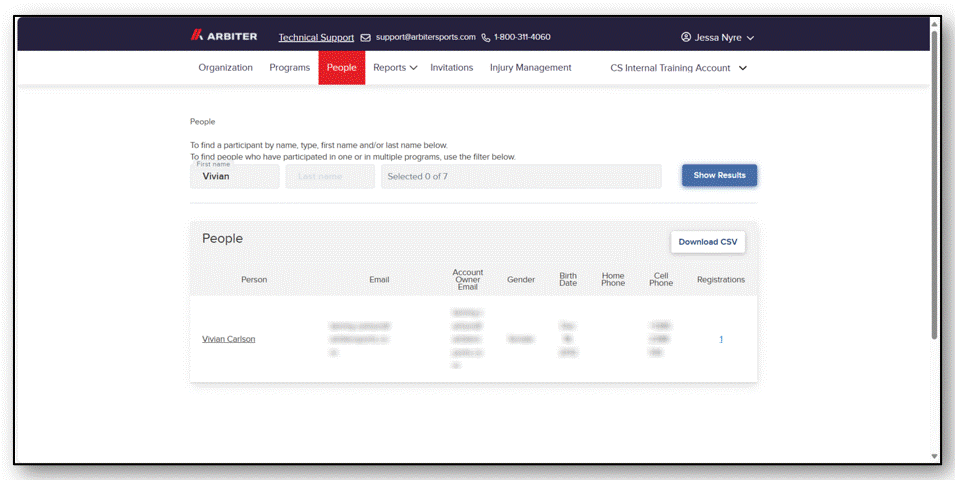Click the Show Results button
The width and height of the screenshot is (955, 480).
[x=719, y=175]
